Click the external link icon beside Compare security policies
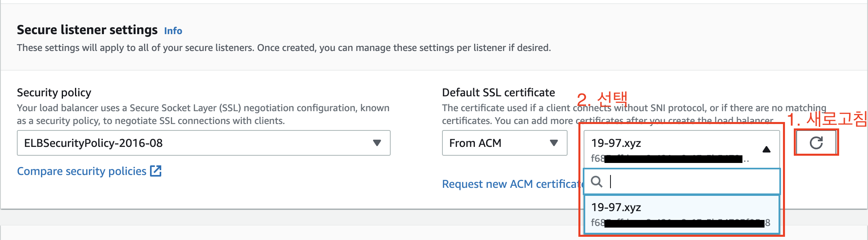 156,171
